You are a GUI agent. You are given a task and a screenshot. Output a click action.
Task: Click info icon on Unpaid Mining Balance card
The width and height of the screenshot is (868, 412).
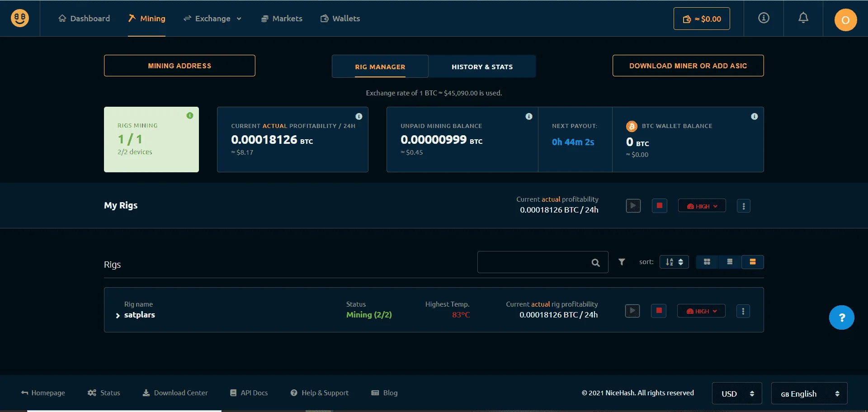pyautogui.click(x=529, y=116)
